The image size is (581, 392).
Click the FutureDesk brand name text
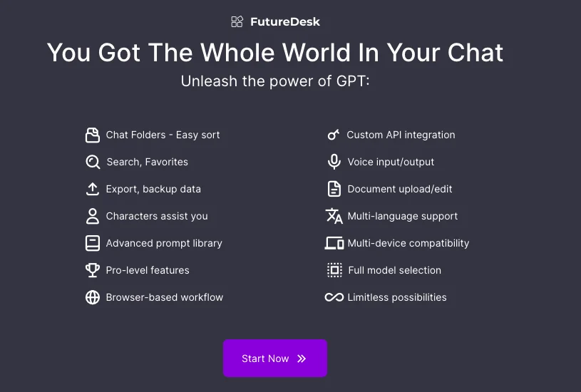(285, 21)
